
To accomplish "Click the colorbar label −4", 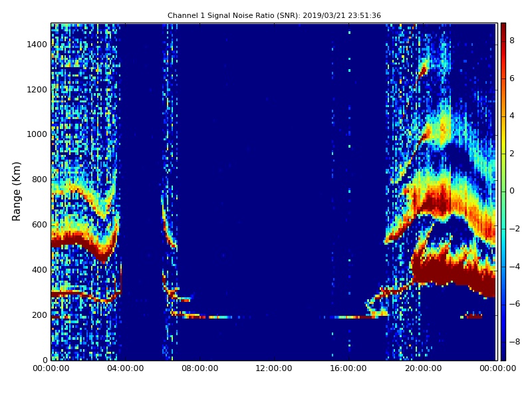I will [514, 267].
